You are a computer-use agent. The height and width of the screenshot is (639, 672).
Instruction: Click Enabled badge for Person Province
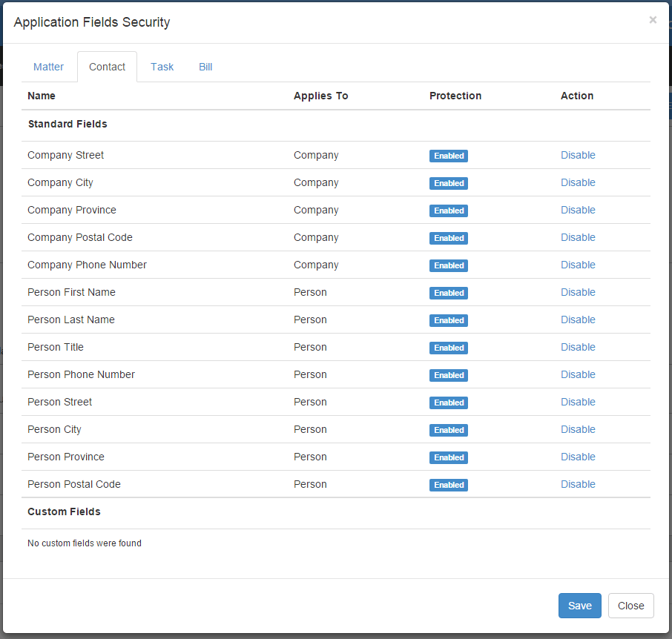pyautogui.click(x=449, y=457)
